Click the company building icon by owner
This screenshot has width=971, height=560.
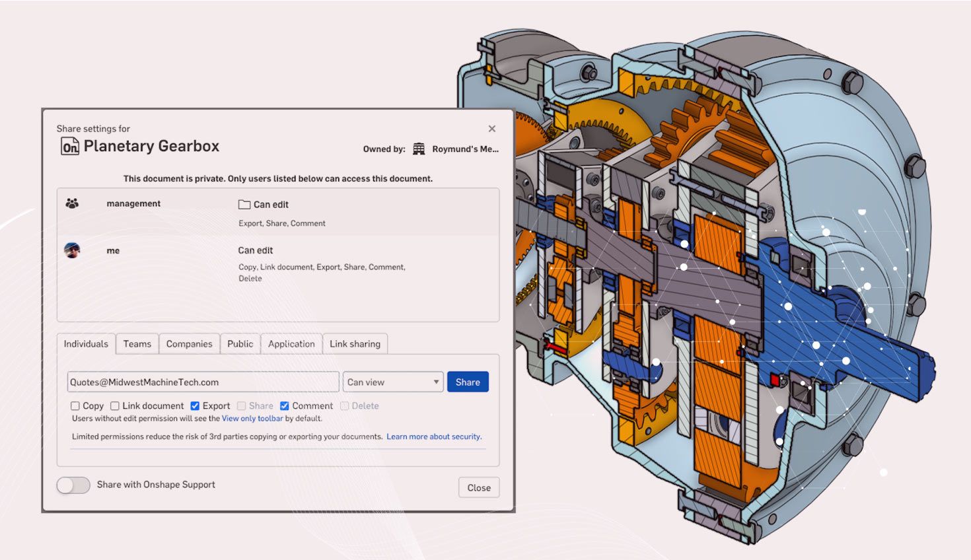[419, 149]
